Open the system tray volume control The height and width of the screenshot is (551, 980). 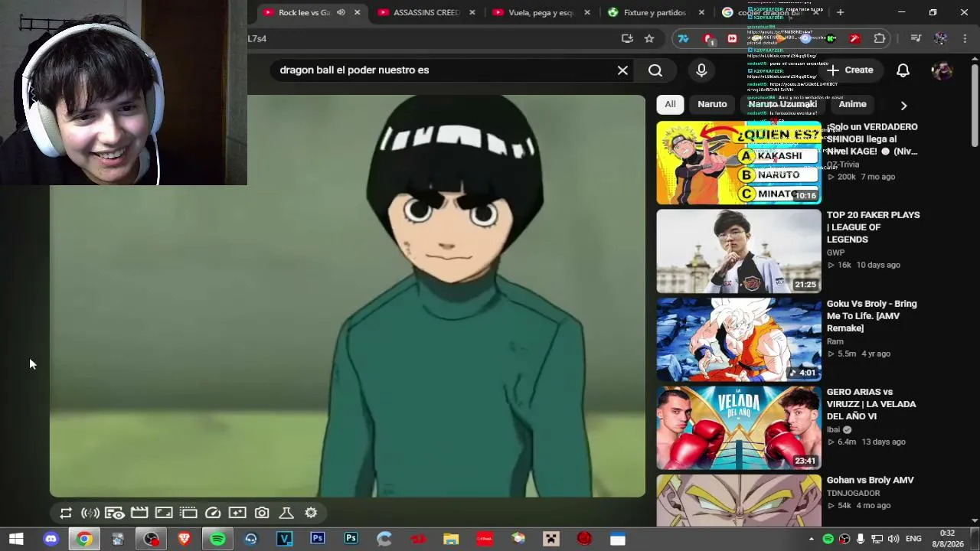point(893,540)
